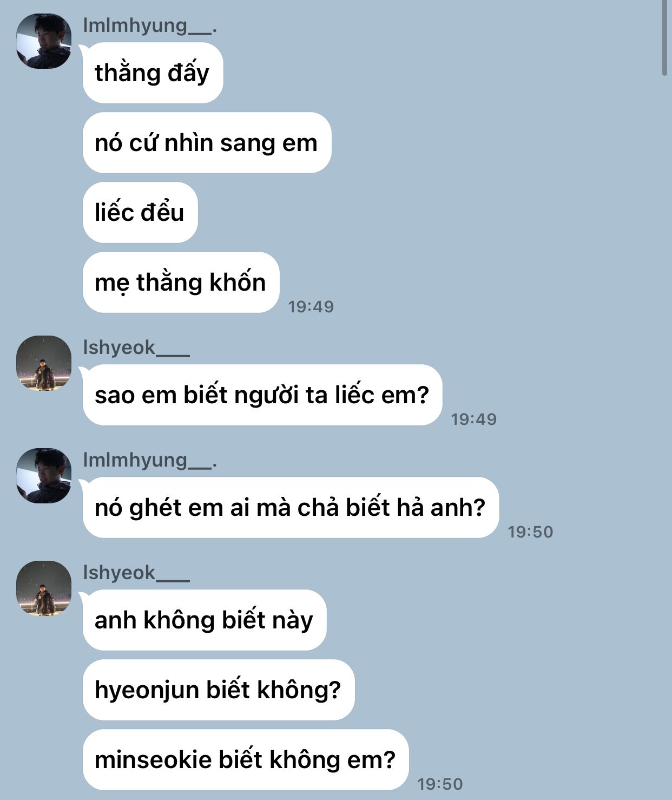Image resolution: width=672 pixels, height=800 pixels.
Task: Select 'sao em biết người ta liếc em?' bubble
Action: (262, 395)
